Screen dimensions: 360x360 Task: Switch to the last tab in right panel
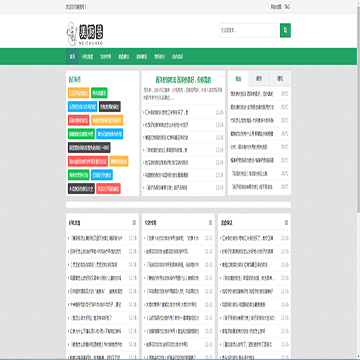[x=280, y=79]
